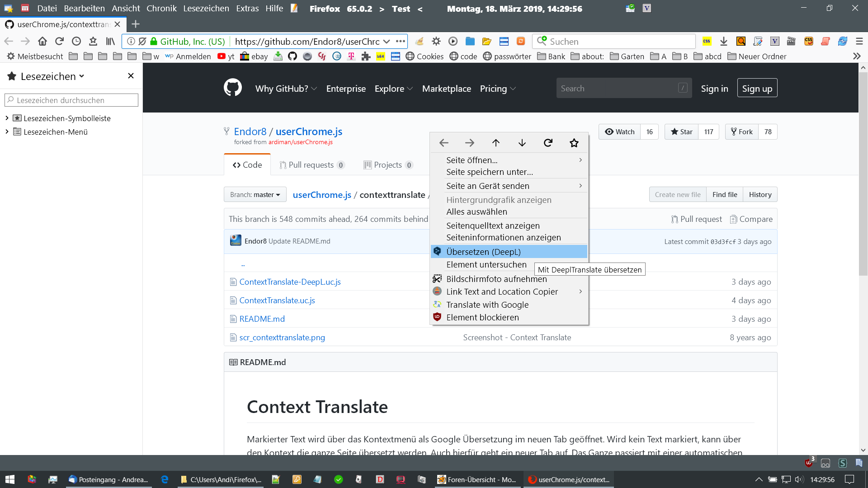Open the downloads arrow toolbar icon
Viewport: 868px width, 488px height.
pyautogui.click(x=724, y=41)
